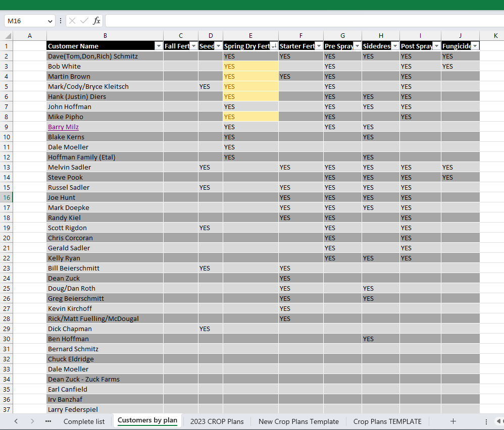504x430 pixels.
Task: Select column E header
Action: (250, 36)
